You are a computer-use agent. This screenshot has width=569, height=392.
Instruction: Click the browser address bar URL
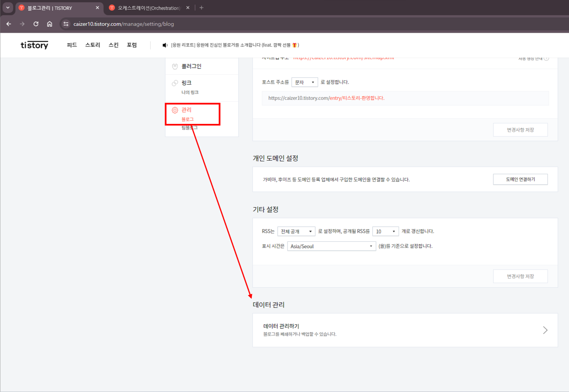(x=124, y=24)
